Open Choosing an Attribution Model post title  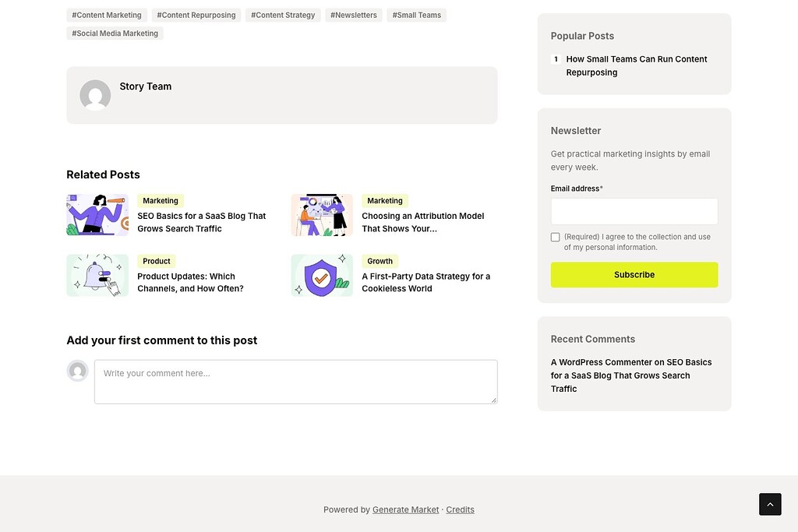(423, 222)
